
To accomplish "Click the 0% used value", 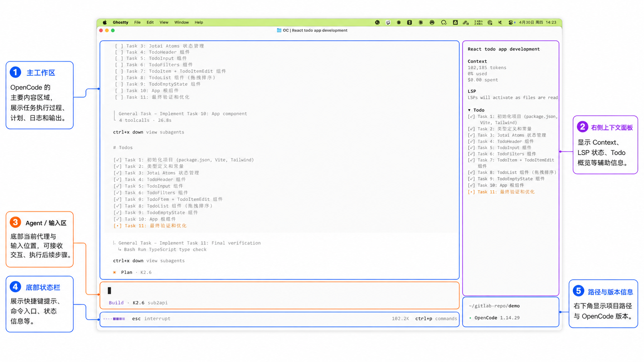I will [477, 74].
